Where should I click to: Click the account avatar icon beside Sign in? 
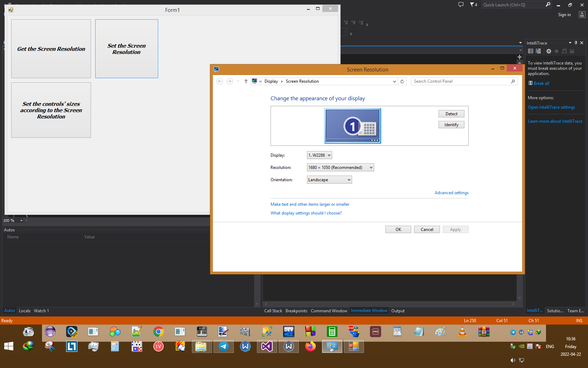582,14
